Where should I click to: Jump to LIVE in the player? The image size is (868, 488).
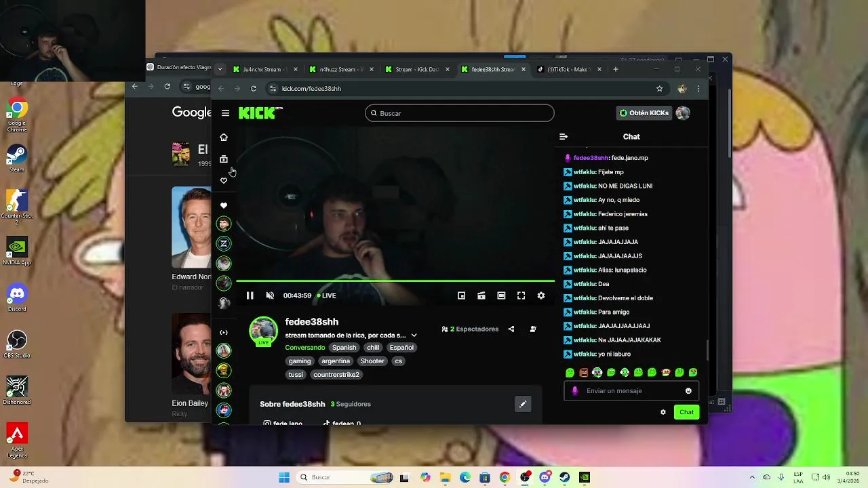pos(327,296)
